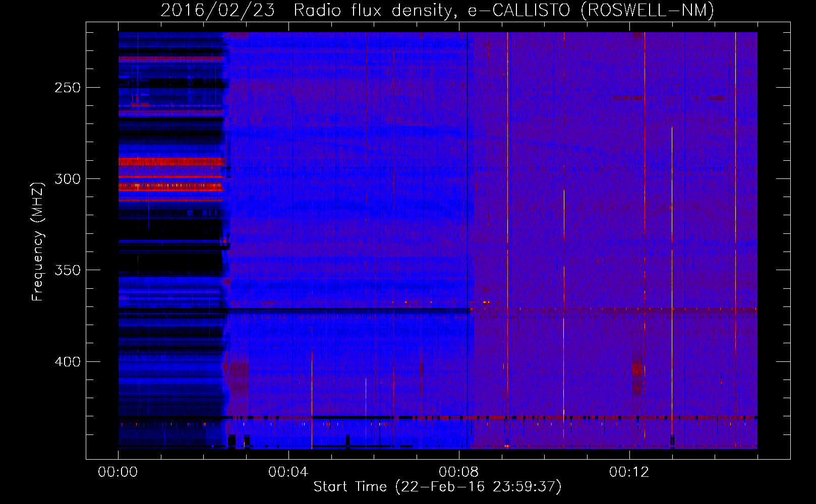
Task: Click the 'Start Time' axis label
Action: pyautogui.click(x=437, y=487)
